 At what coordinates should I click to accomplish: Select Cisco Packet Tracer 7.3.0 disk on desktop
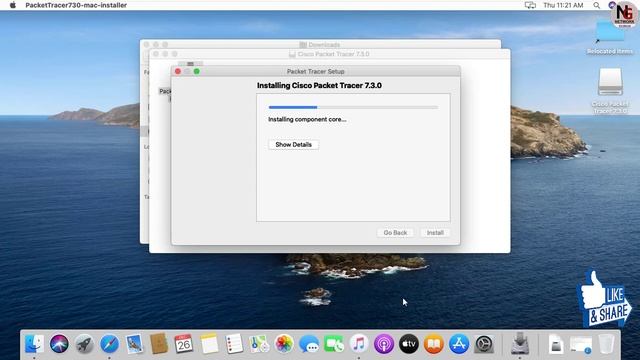pyautogui.click(x=610, y=91)
